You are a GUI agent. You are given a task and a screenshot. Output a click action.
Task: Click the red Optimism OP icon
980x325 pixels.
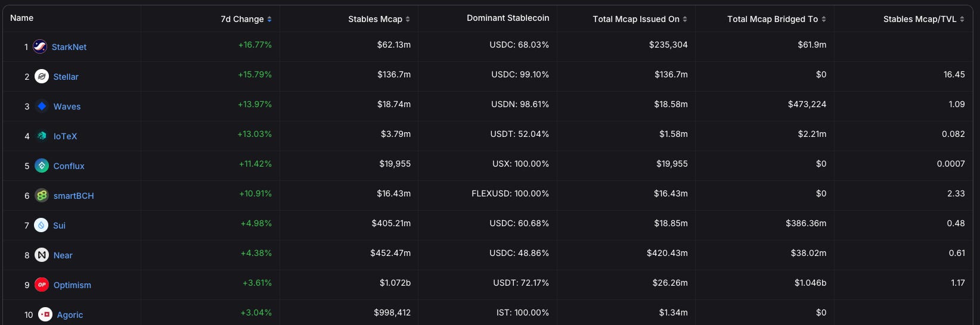(x=42, y=285)
